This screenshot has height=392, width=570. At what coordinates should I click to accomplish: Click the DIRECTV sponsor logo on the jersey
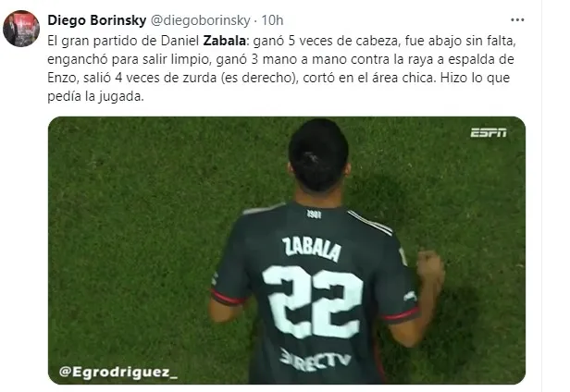316,360
